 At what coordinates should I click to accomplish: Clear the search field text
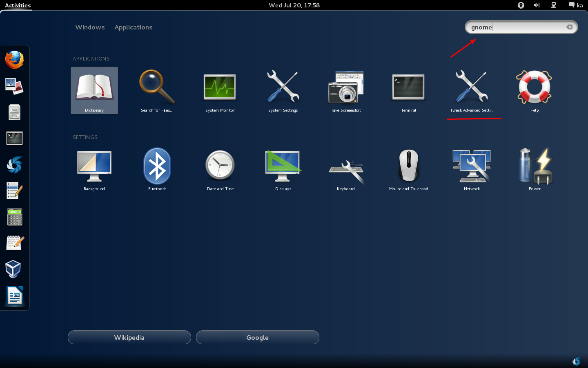click(x=569, y=27)
